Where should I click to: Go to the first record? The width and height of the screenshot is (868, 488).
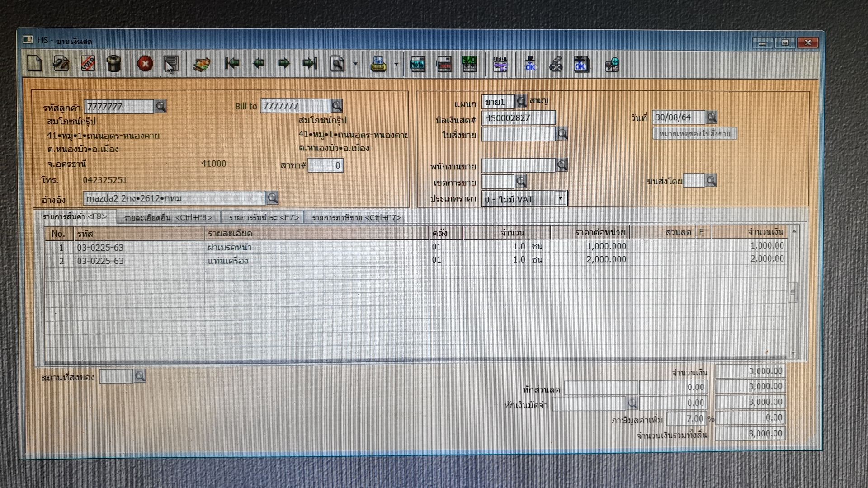232,63
